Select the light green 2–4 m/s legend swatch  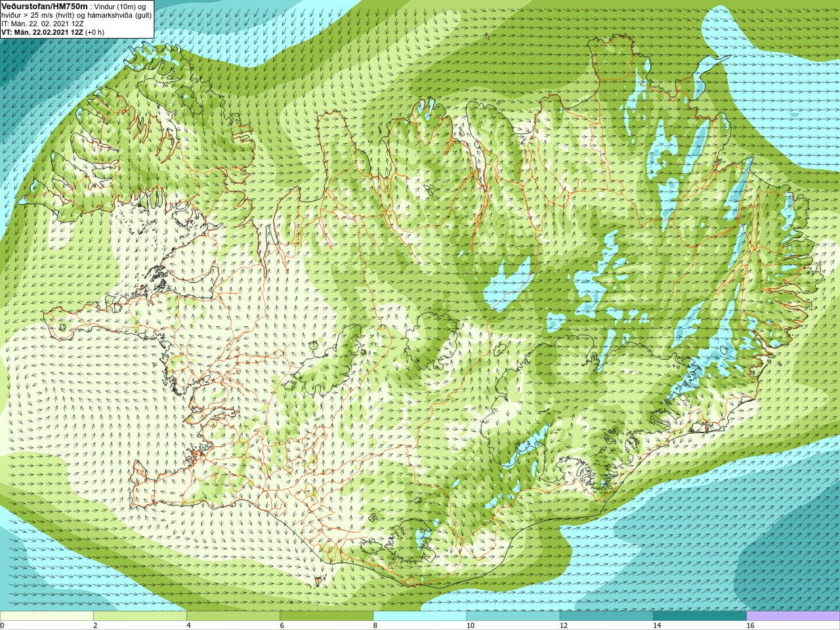click(140, 616)
